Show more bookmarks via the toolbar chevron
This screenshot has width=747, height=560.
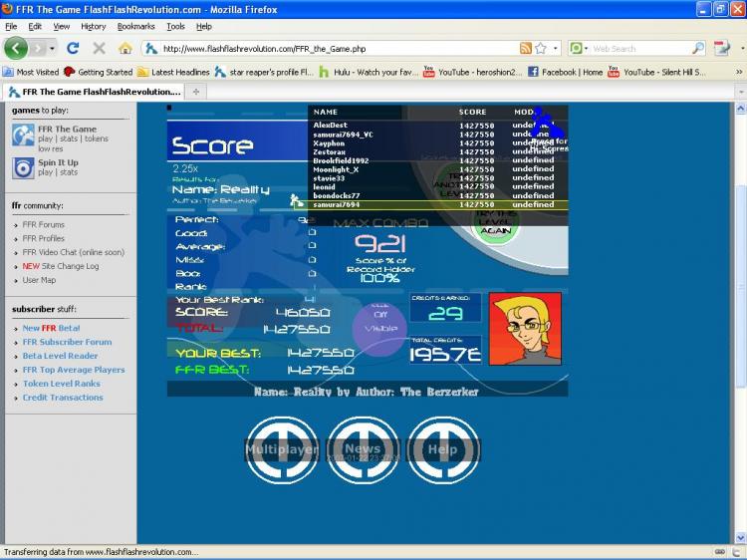click(x=739, y=72)
